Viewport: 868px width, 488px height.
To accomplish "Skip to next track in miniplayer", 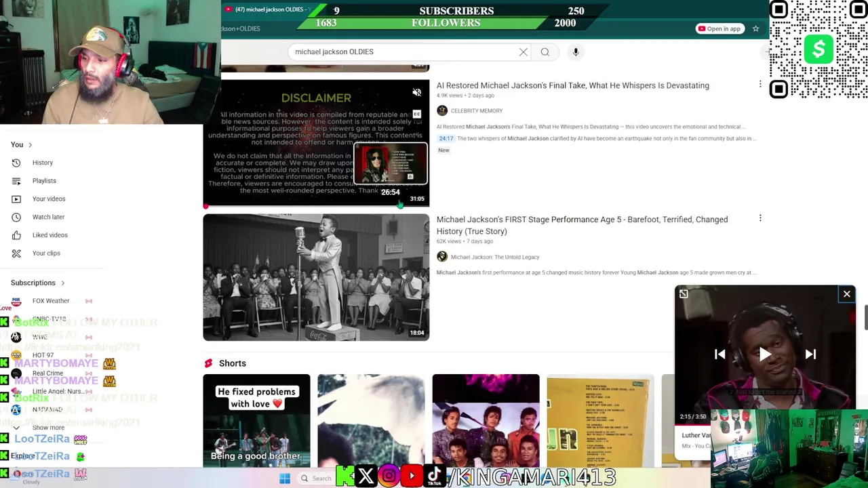I will click(x=810, y=354).
